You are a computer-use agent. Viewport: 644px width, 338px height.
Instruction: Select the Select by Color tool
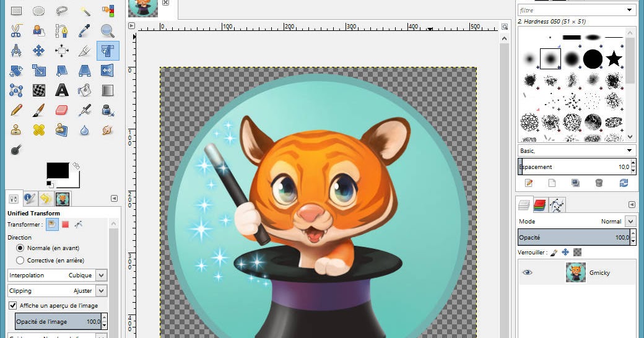[x=108, y=11]
